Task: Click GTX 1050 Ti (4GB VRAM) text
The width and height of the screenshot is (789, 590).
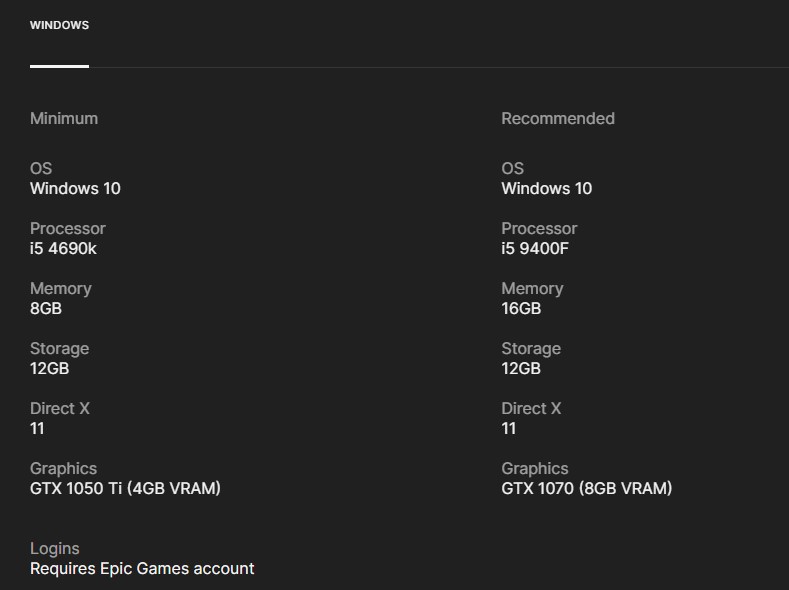Action: (125, 488)
